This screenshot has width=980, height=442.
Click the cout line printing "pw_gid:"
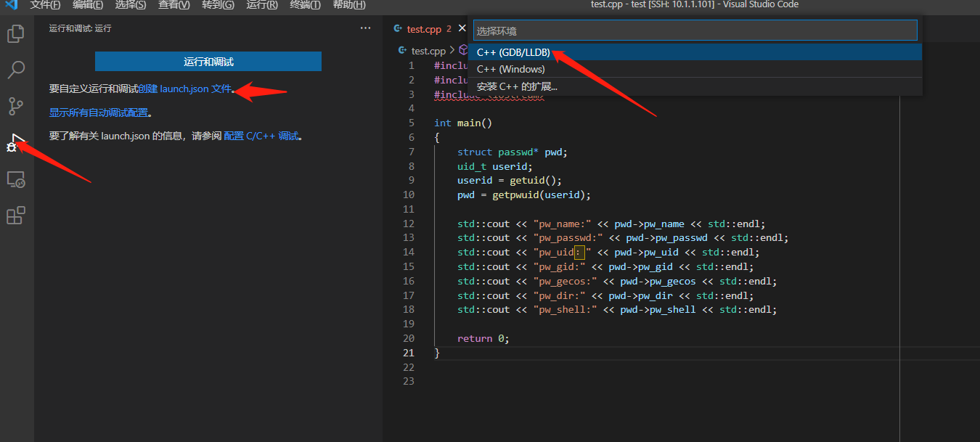605,266
